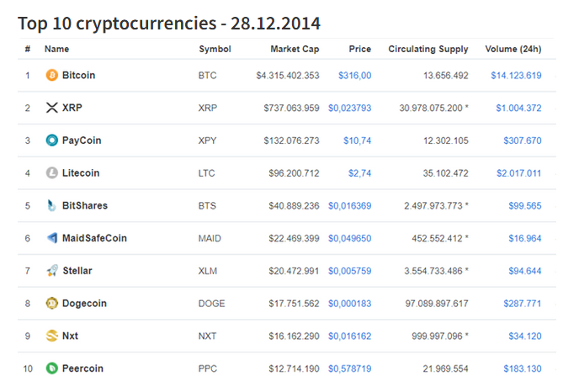Click Dogecoin price $0,000183
Viewport: 579px width, 392px height.
tap(350, 304)
